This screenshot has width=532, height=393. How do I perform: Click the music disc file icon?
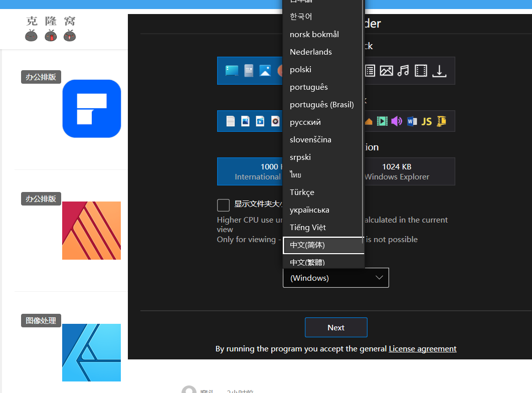pyautogui.click(x=275, y=121)
